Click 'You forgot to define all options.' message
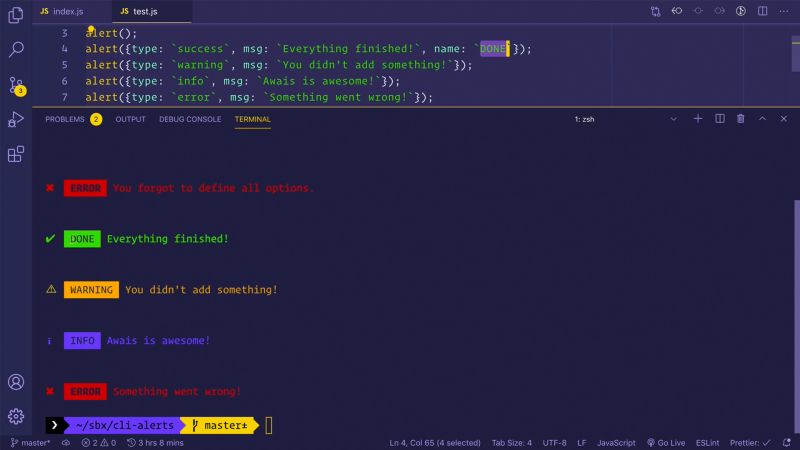 213,188
